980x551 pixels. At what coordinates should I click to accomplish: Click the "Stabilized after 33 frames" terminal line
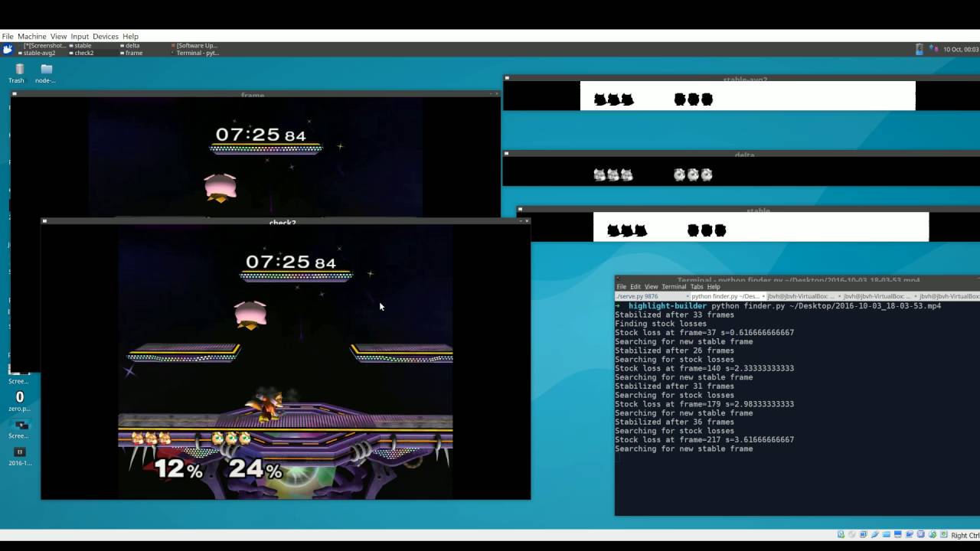[x=675, y=315]
